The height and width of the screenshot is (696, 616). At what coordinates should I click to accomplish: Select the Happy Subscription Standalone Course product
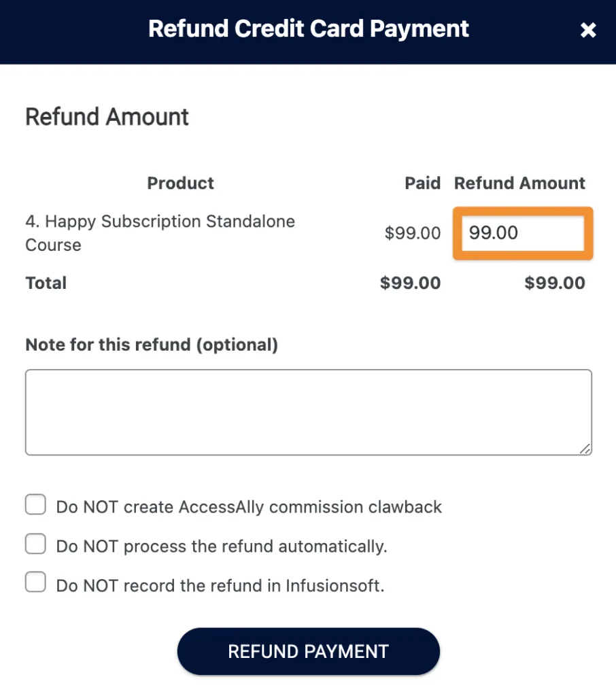[x=160, y=233]
